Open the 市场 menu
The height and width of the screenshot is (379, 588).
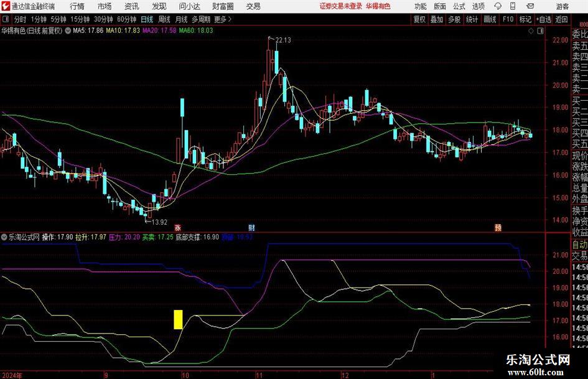[105, 6]
